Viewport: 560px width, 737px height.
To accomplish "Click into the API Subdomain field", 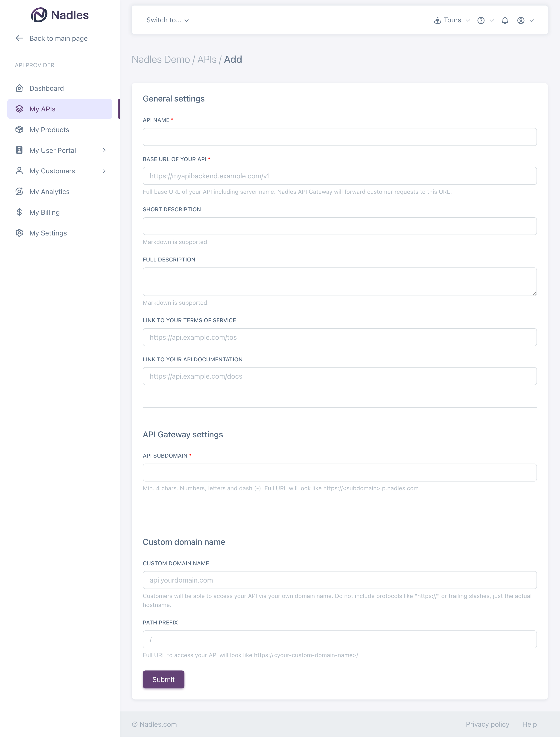I will tap(339, 473).
